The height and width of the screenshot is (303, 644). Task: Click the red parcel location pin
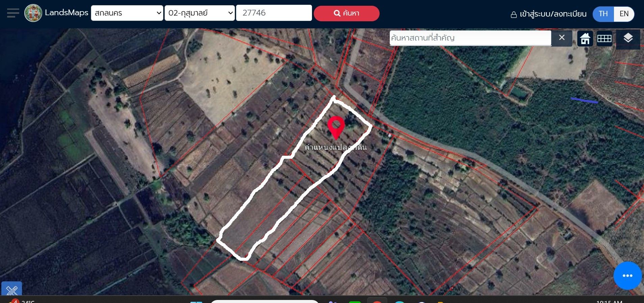[336, 128]
